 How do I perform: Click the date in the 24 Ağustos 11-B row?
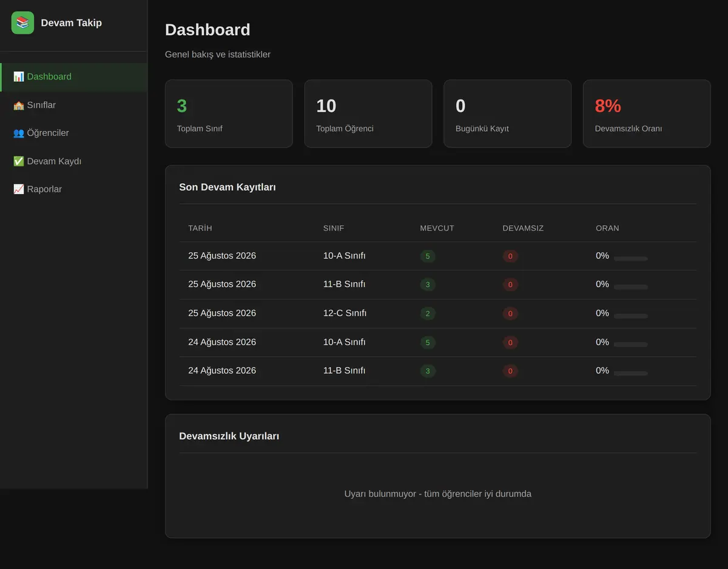click(x=222, y=371)
